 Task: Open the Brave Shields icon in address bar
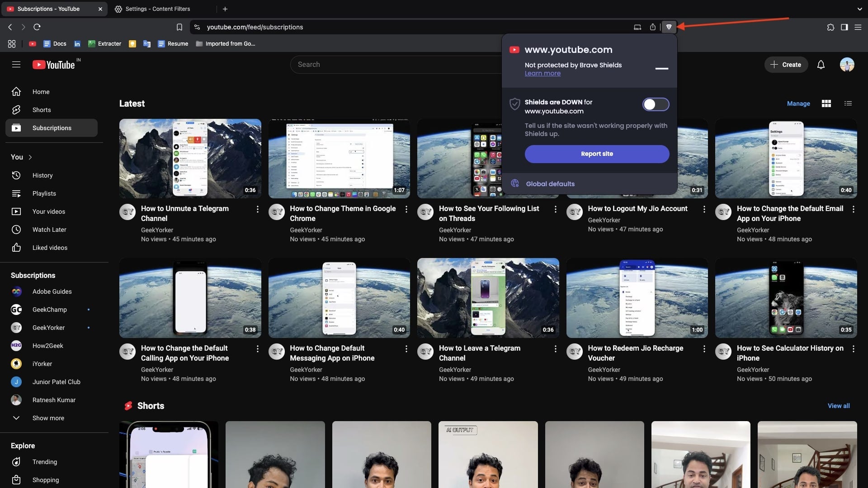pos(669,27)
